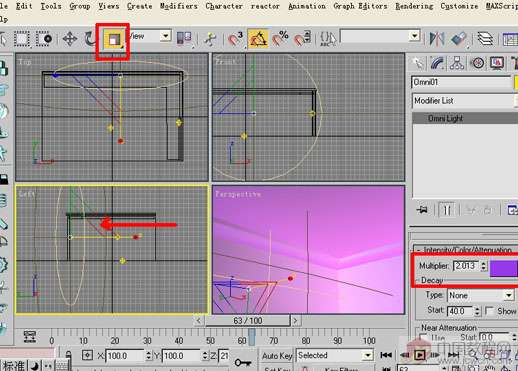Toggle Show End Result button
Screen dimensions: 518x371
pyautogui.click(x=447, y=210)
